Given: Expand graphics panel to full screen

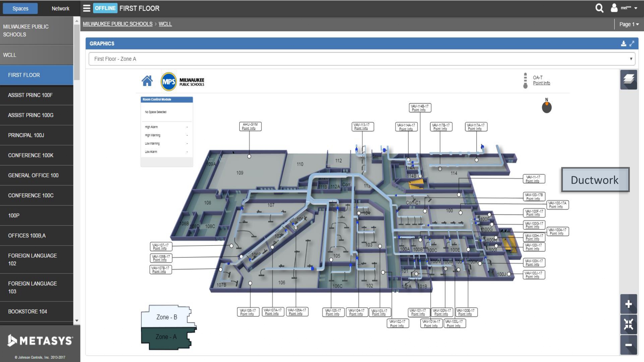Looking at the screenshot, I should coord(632,43).
